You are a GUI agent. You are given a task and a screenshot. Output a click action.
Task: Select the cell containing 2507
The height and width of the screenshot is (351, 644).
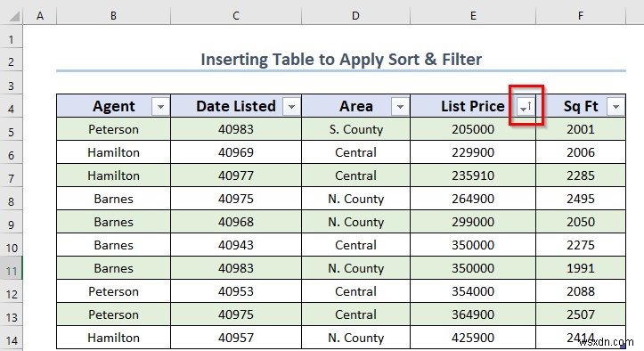pyautogui.click(x=581, y=314)
